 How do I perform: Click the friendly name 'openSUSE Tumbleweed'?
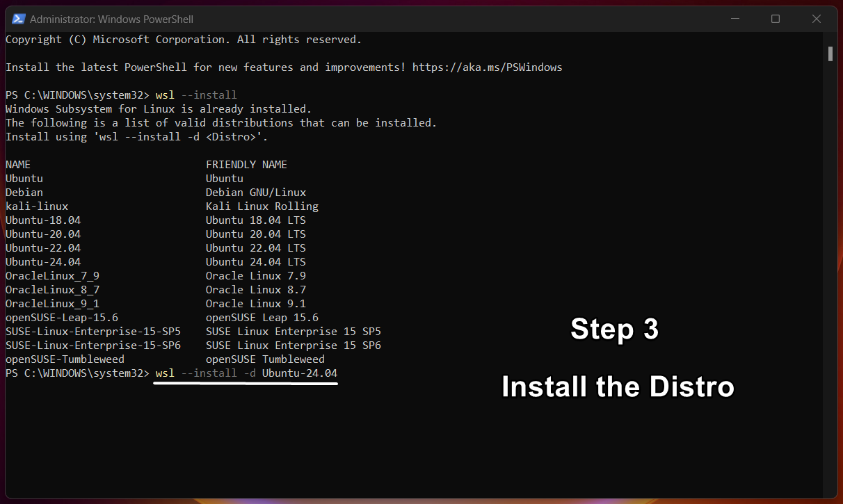pos(265,359)
